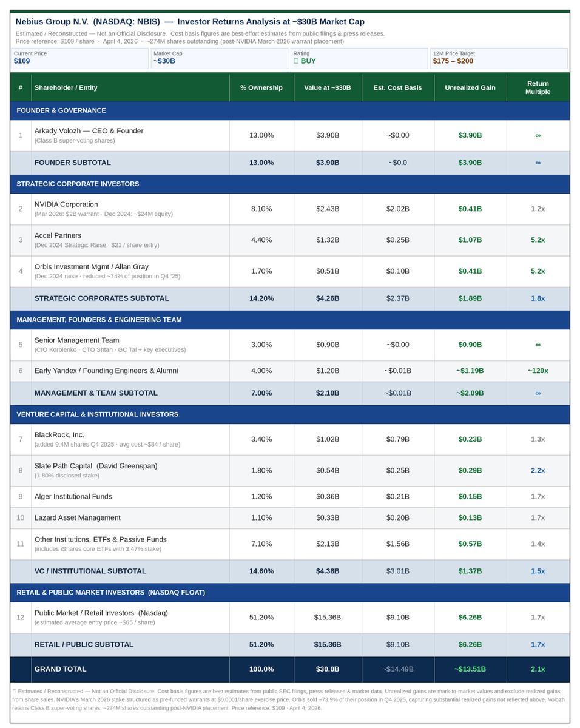Click BlackRock's $0.79B cost basis
This screenshot has width=580, height=728.
click(397, 439)
